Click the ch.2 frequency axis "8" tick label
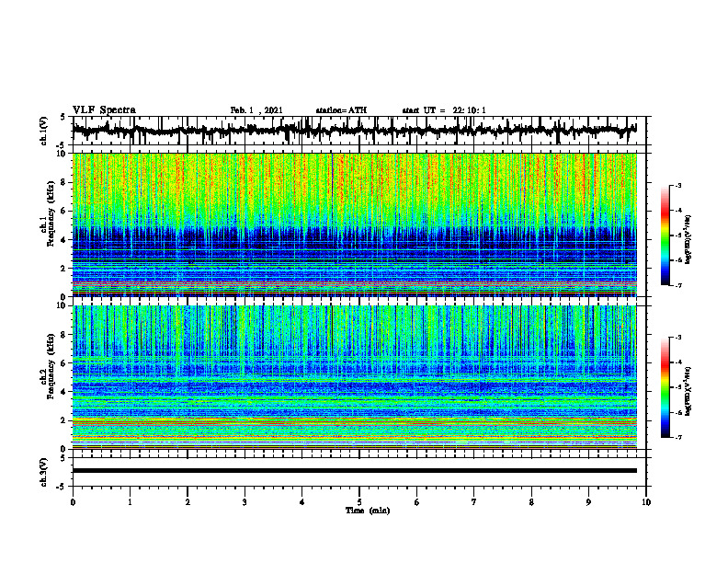Image resolution: width=728 pixels, height=563 pixels. point(64,335)
